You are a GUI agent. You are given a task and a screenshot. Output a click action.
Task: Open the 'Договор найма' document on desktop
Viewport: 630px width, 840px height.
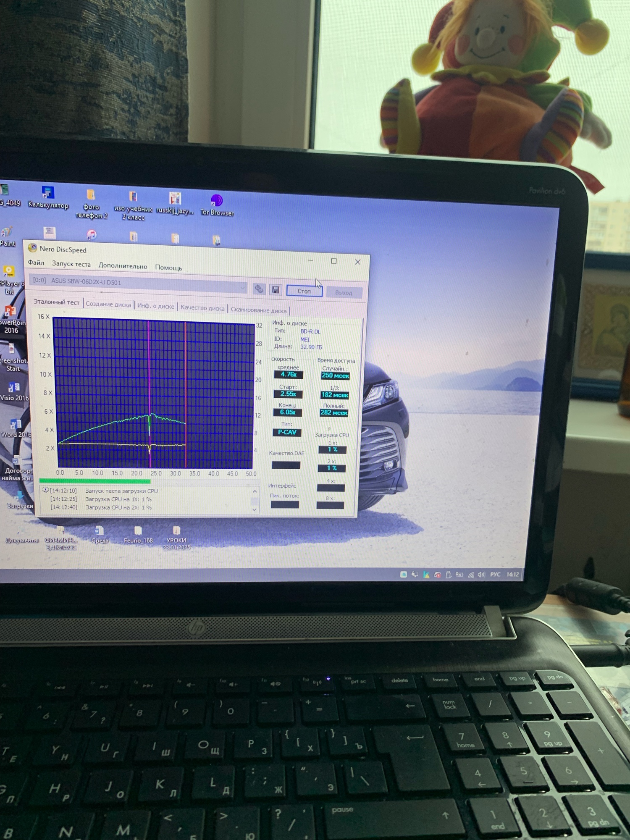click(17, 468)
